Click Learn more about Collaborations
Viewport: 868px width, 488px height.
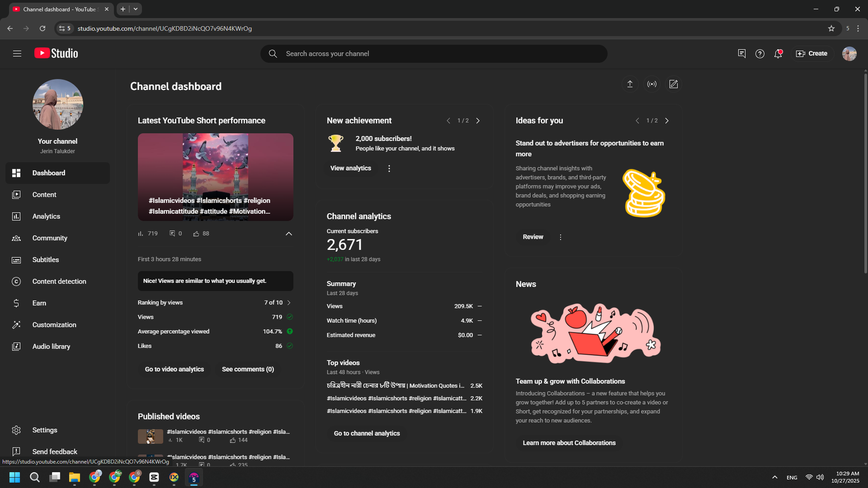click(x=569, y=443)
